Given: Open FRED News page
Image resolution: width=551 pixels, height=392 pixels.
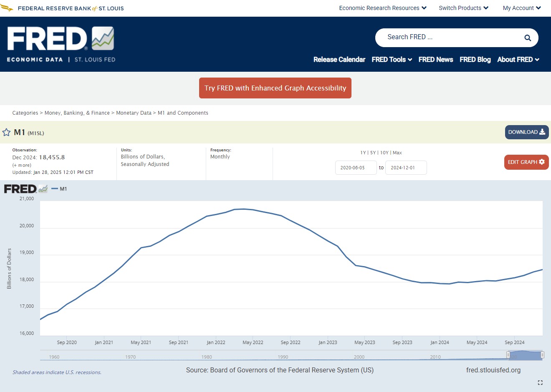Looking at the screenshot, I should tap(436, 60).
